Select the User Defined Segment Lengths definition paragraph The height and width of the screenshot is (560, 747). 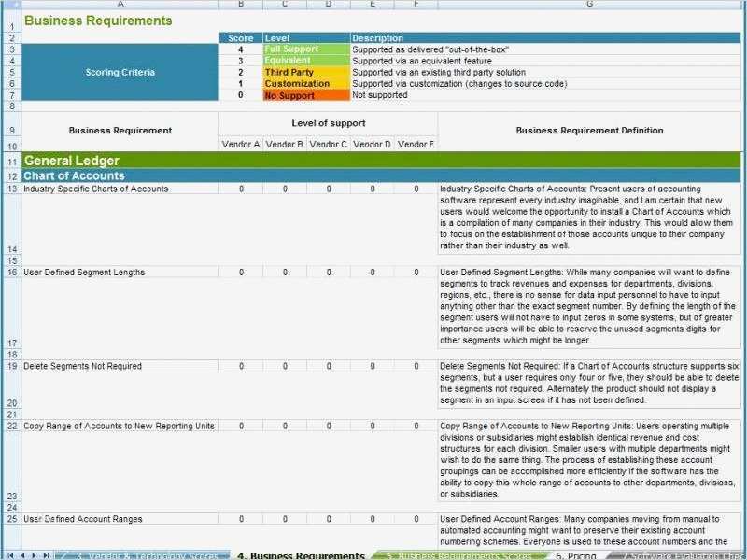tap(589, 307)
